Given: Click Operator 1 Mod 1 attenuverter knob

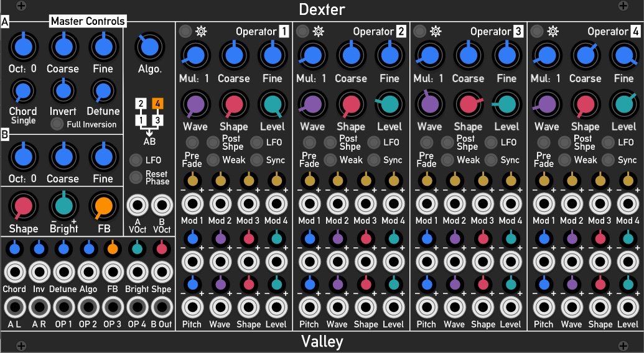Looking at the screenshot, I should click(x=193, y=180).
